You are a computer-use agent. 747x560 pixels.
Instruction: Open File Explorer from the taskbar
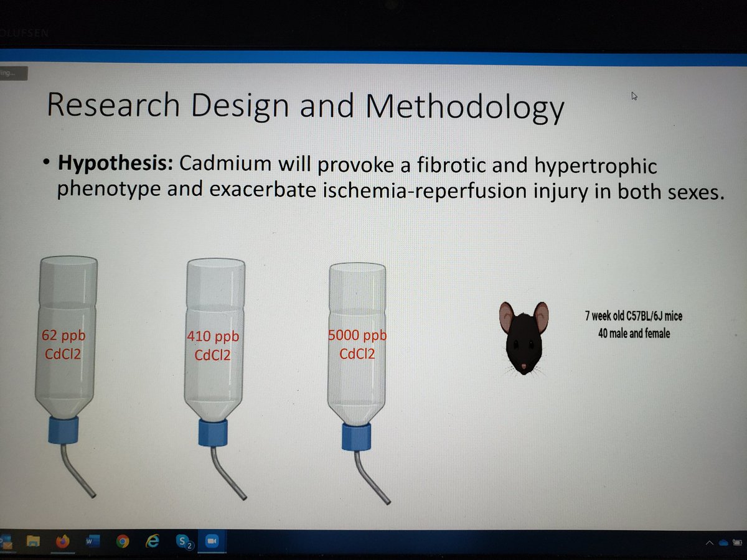click(x=33, y=541)
